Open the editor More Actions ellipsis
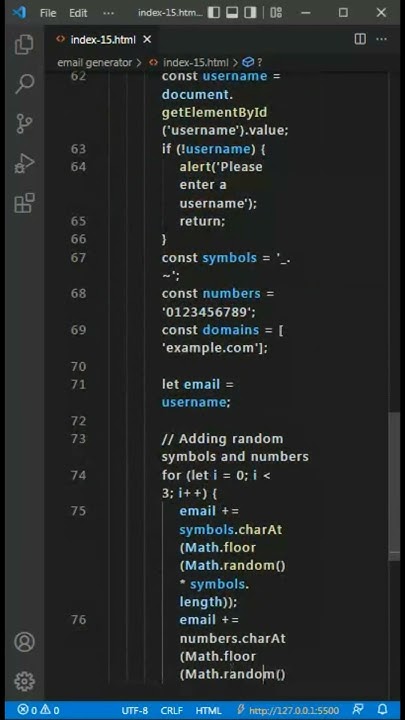 (x=382, y=39)
